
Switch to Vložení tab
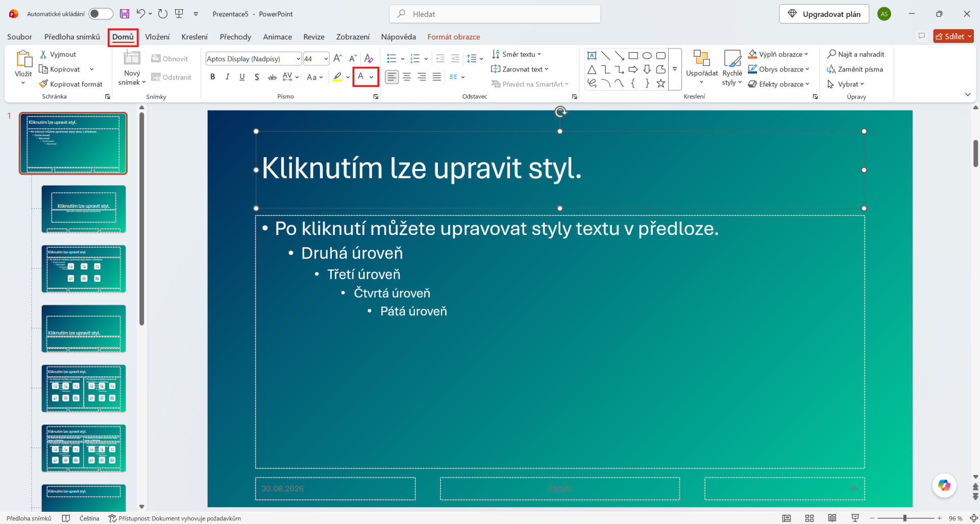point(157,37)
